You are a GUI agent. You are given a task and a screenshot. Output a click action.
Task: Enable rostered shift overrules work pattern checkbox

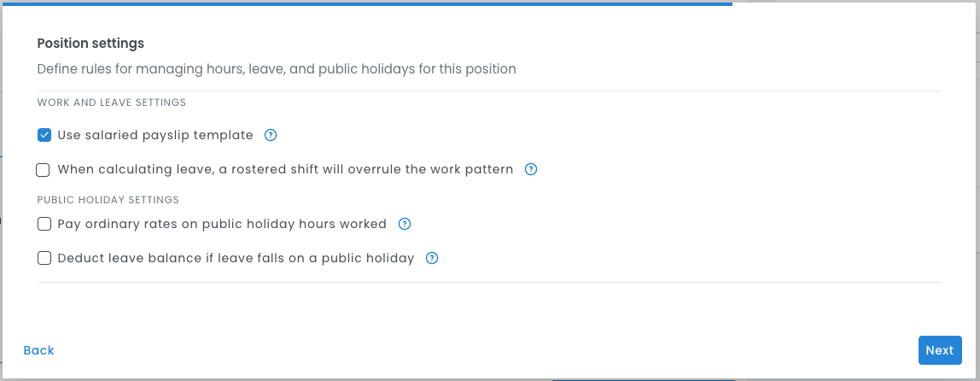click(x=44, y=169)
